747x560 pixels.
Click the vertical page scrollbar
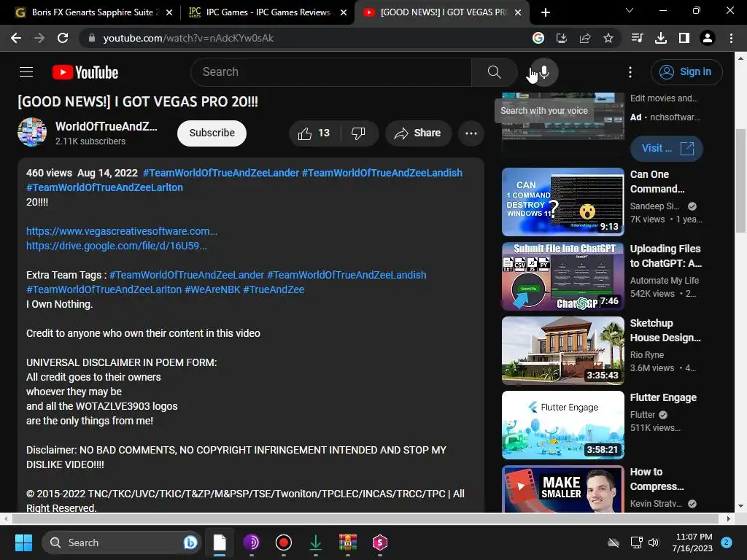tap(740, 181)
